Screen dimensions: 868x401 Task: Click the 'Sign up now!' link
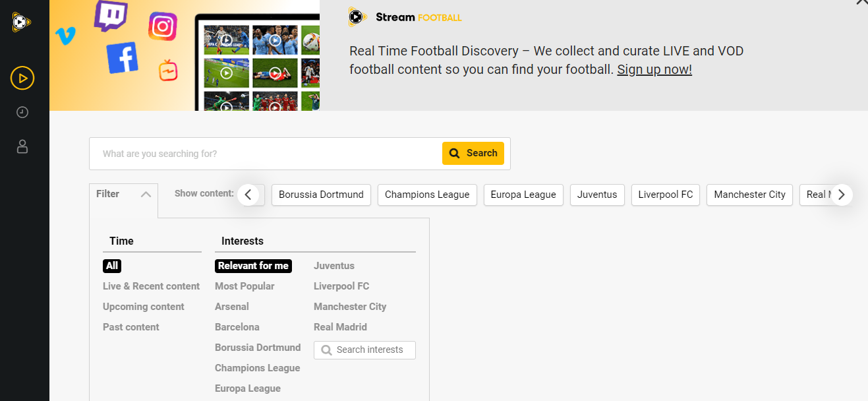[x=654, y=69]
